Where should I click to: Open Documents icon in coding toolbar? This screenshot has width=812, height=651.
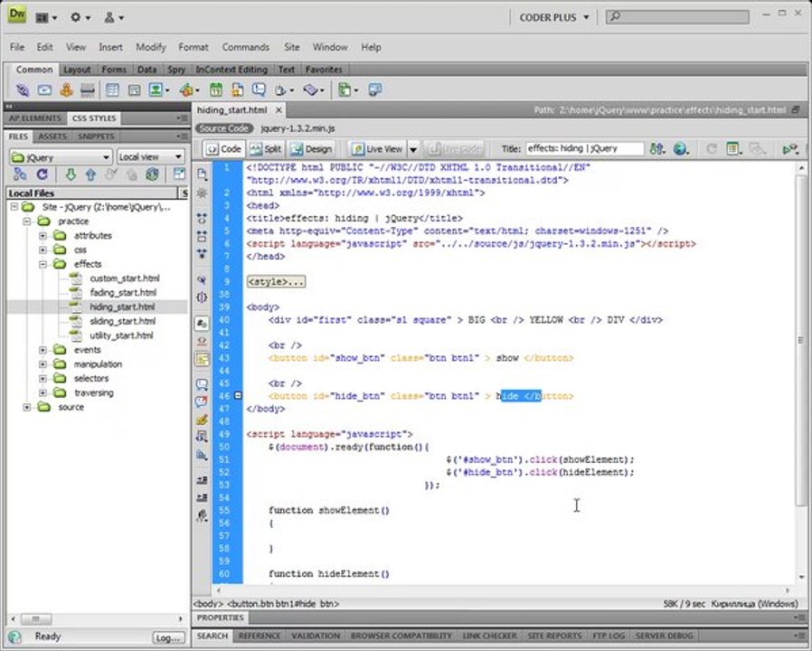pyautogui.click(x=202, y=175)
